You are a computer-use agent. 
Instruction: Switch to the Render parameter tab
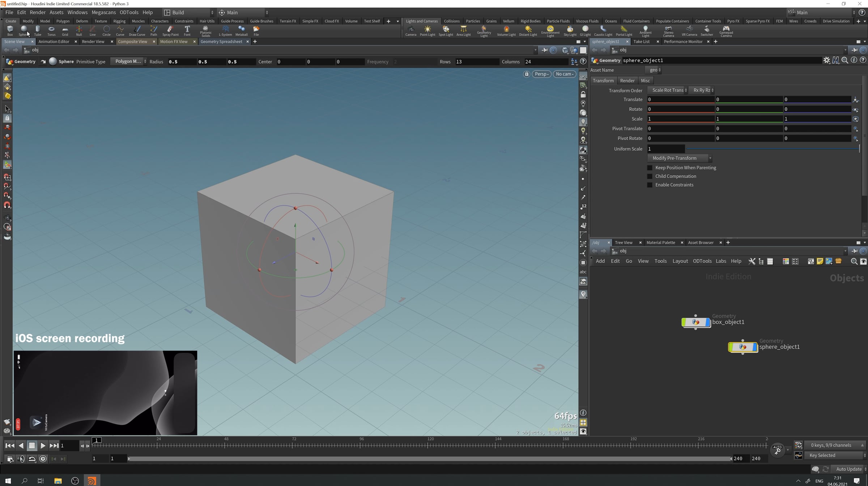click(x=627, y=81)
